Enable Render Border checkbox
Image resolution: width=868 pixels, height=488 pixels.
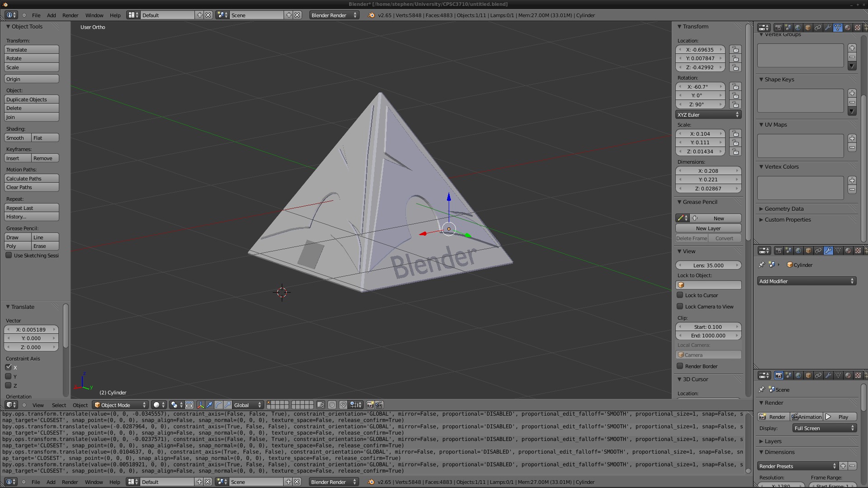680,366
